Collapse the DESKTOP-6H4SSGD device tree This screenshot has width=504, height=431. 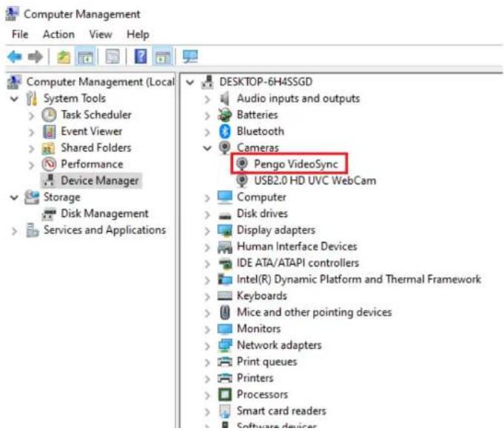pos(190,82)
